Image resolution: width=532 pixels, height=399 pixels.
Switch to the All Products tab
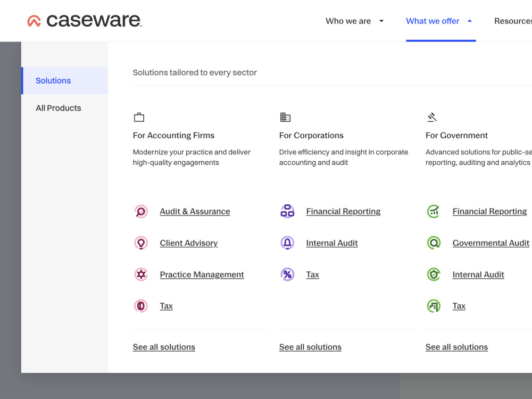click(64, 108)
